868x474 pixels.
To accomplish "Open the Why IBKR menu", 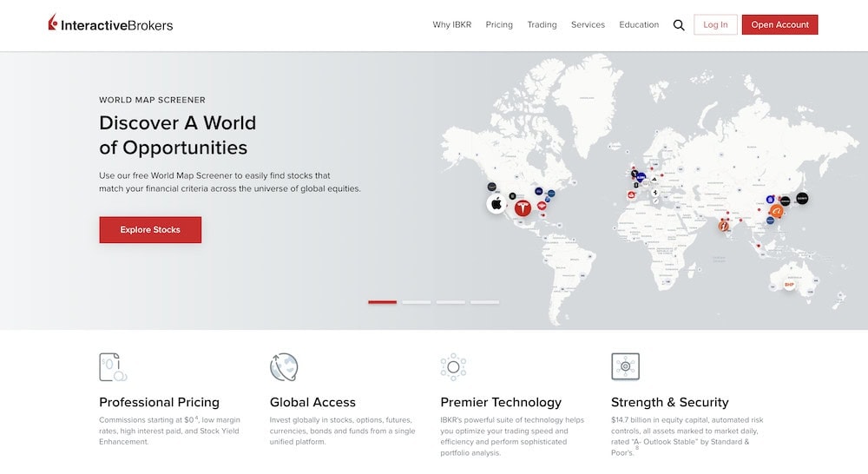I will pos(451,25).
